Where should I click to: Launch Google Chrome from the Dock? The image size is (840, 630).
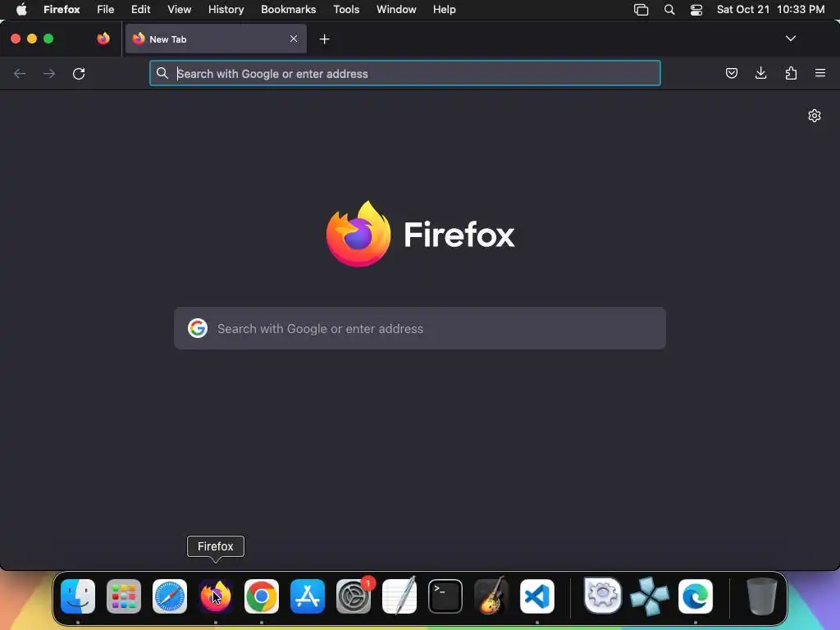point(262,596)
